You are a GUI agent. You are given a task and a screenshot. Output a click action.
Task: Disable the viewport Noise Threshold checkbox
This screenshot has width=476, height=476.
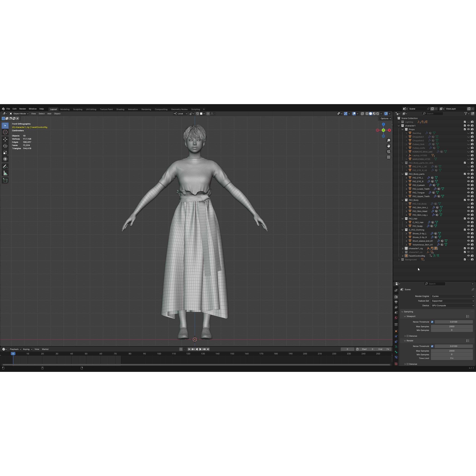[432, 322]
